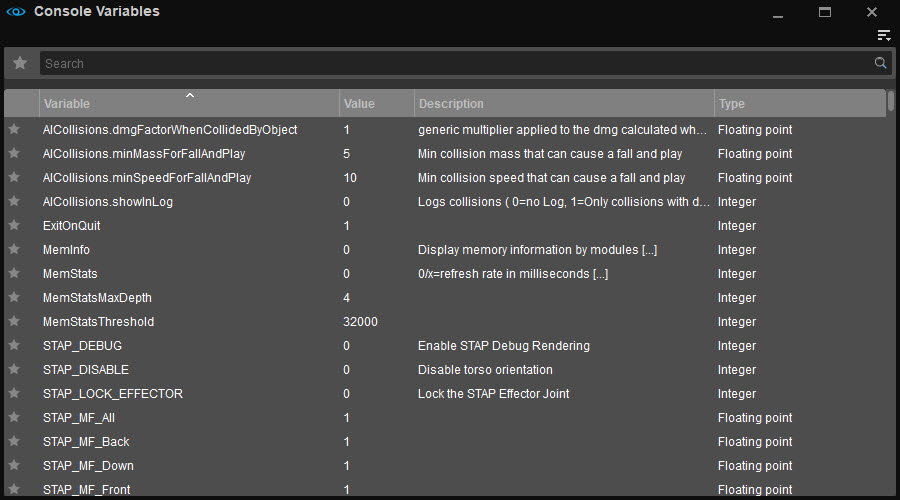Sort by the Variable column header
900x500 pixels.
coord(189,104)
